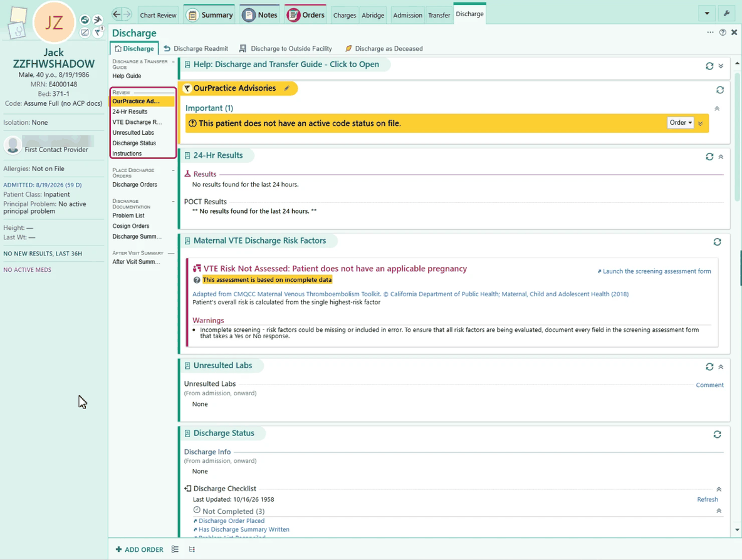Select 24-Hr Results in the sidebar
This screenshot has width=742, height=560.
click(130, 111)
